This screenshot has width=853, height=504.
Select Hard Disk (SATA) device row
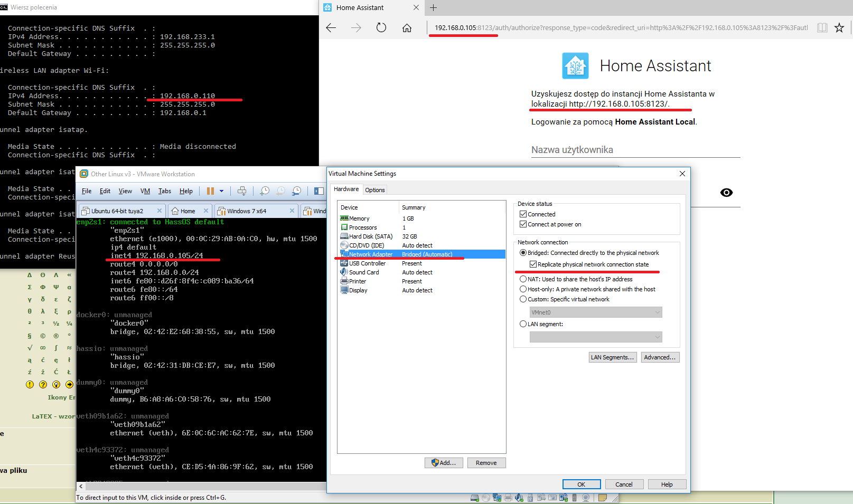[422, 236]
